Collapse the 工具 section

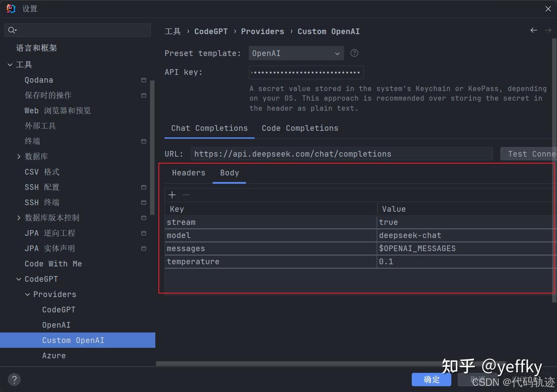[10, 64]
